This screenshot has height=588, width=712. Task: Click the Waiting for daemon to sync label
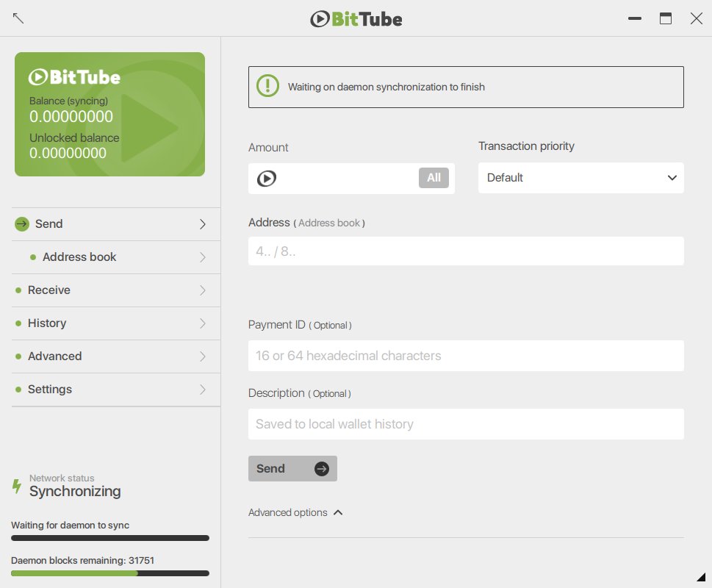(70, 526)
